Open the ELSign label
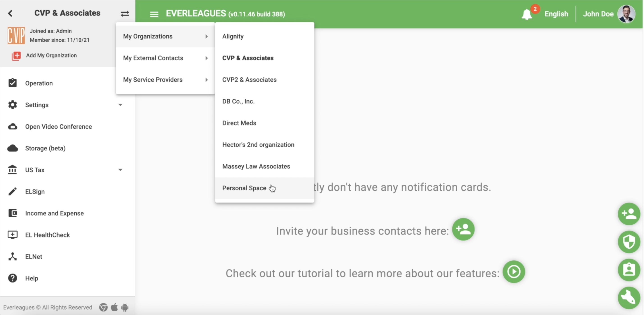Image resolution: width=644 pixels, height=315 pixels. pos(35,192)
